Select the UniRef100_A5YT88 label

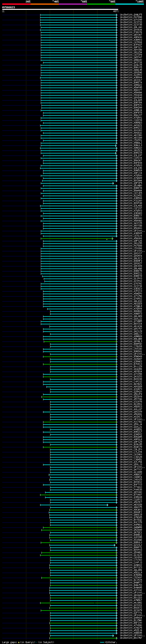[x=131, y=226]
